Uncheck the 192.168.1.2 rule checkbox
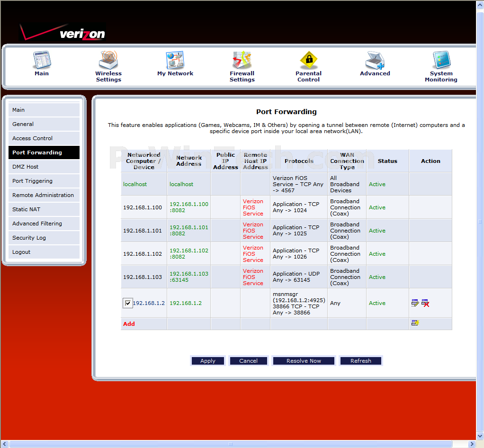The width and height of the screenshot is (484, 448). pos(127,303)
